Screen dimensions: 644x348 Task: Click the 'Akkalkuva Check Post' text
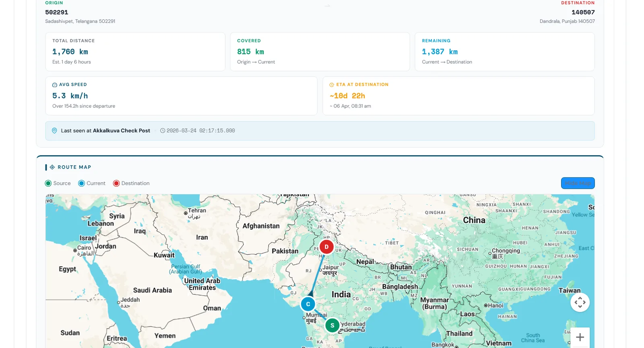tap(122, 131)
